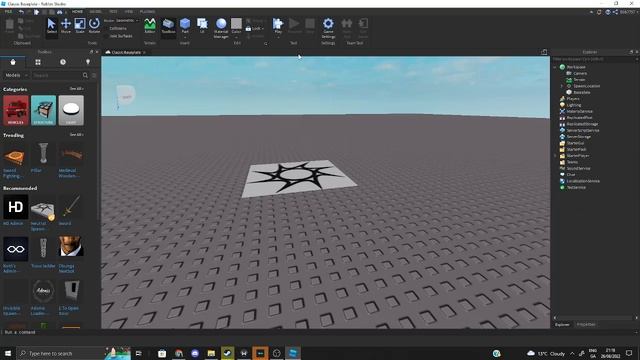Open Game Settings gear
Screen dimensions: 640x360
tap(328, 28)
